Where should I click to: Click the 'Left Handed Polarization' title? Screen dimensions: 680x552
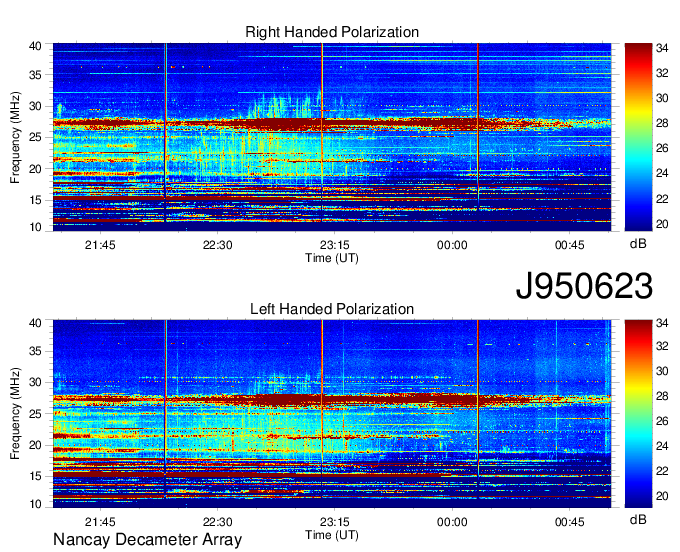tap(332, 309)
